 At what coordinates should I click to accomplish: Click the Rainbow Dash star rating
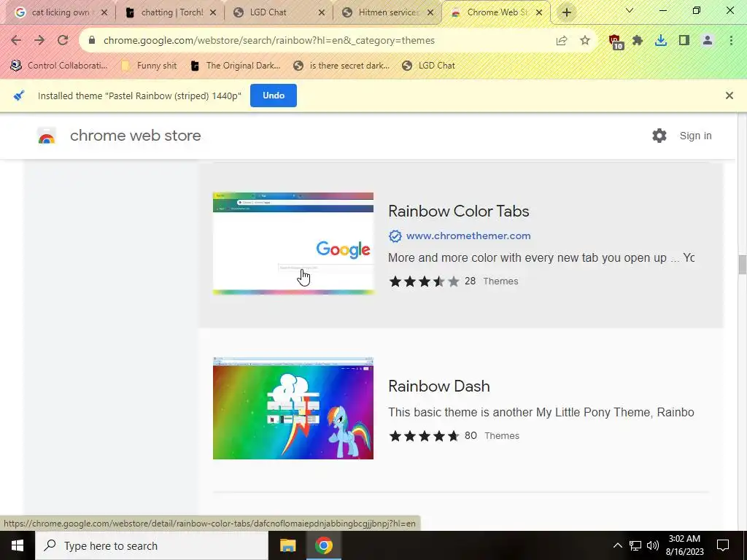pyautogui.click(x=425, y=436)
